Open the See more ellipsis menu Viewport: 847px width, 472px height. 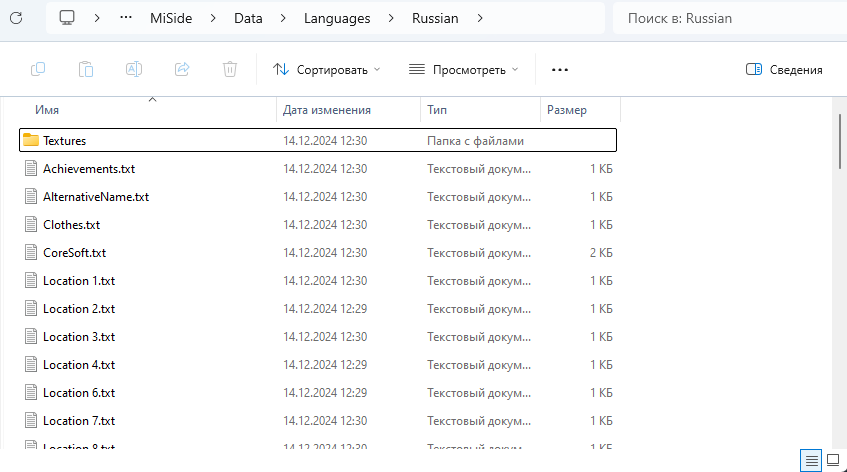[x=560, y=69]
